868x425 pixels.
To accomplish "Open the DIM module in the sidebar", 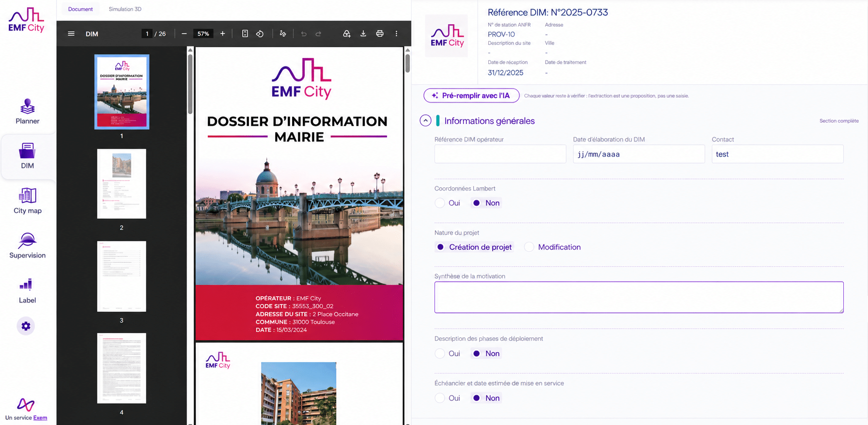I will tap(28, 156).
